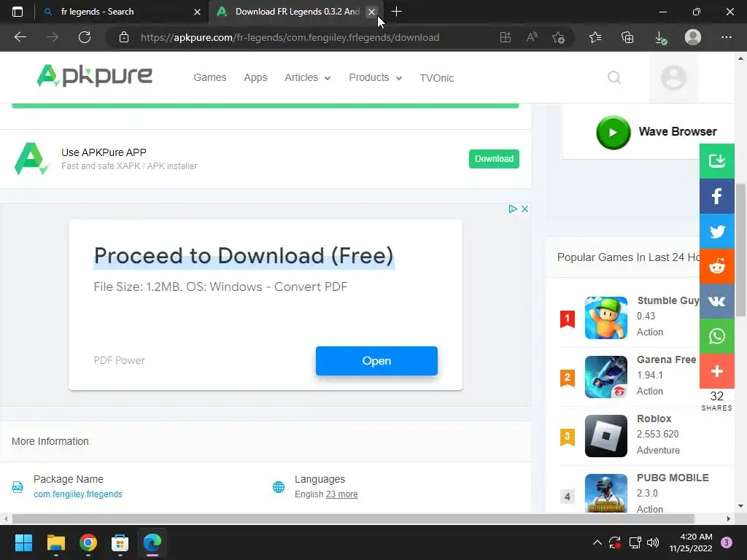Click the address bar URL
This screenshot has width=747, height=560.
[x=290, y=37]
